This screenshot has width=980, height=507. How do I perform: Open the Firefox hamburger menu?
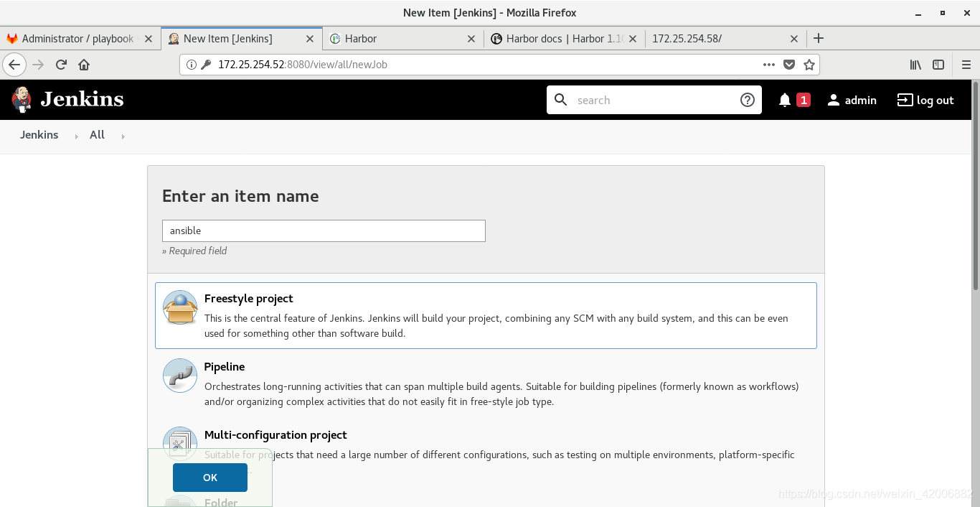(x=966, y=65)
